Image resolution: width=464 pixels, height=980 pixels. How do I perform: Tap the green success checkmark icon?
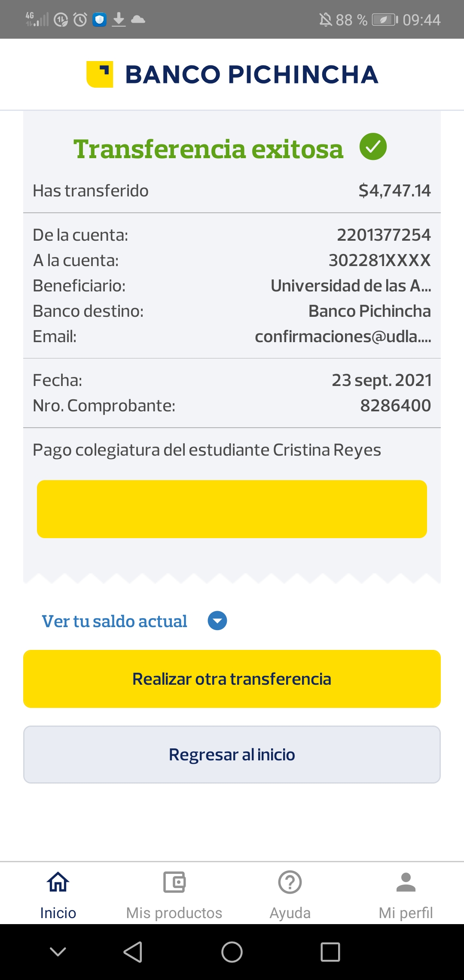click(x=373, y=147)
